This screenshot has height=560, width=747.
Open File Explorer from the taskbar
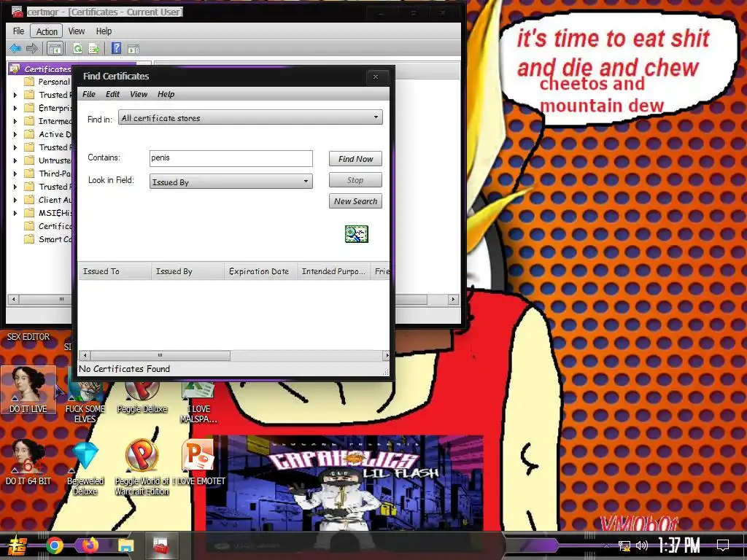coord(125,545)
